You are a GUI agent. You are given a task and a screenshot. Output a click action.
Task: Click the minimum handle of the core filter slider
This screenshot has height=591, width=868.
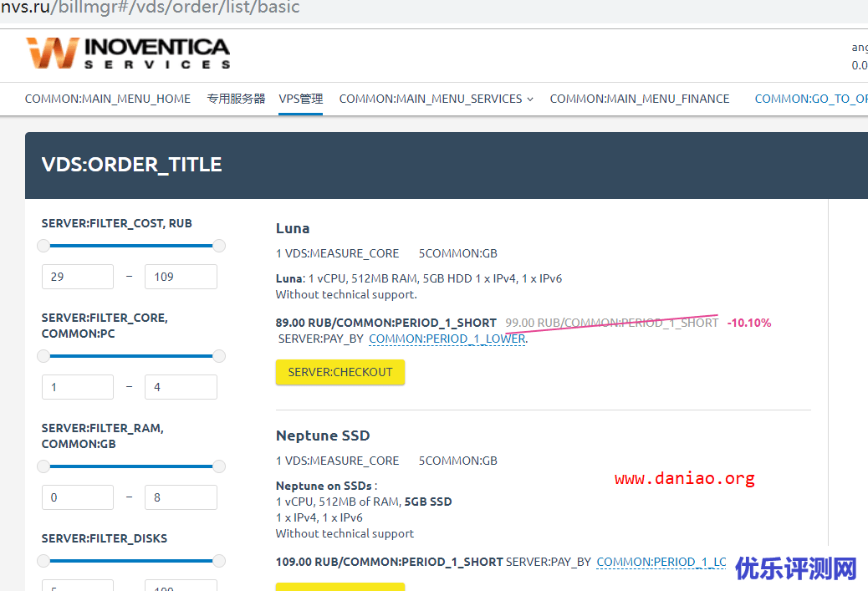(x=43, y=356)
